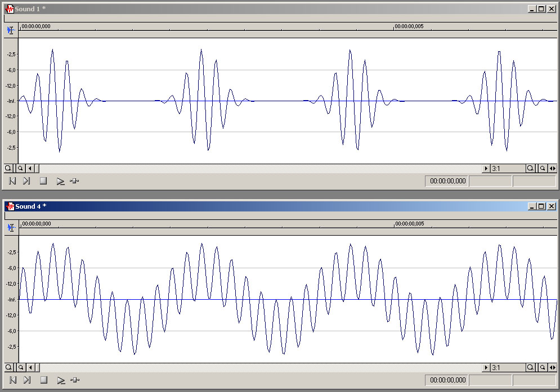The height and width of the screenshot is (392, 560).
Task: Click the time zoom-out small magnifier in Sound 1
Action: [543, 168]
